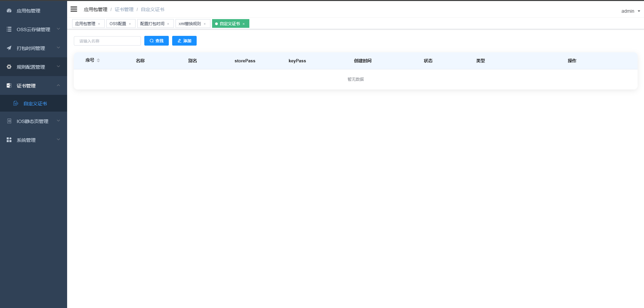
Task: Click the 系统管理 grid icon
Action: (9, 140)
